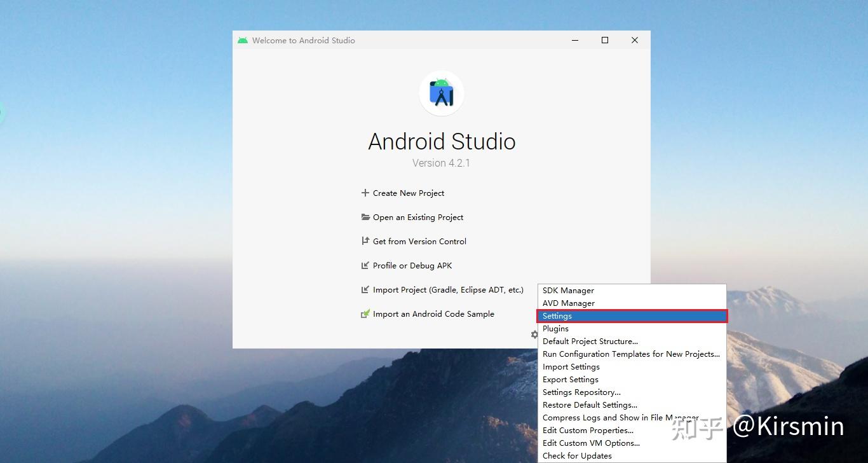The image size is (868, 463).
Task: Open Default Project Structure settings
Action: 590,341
